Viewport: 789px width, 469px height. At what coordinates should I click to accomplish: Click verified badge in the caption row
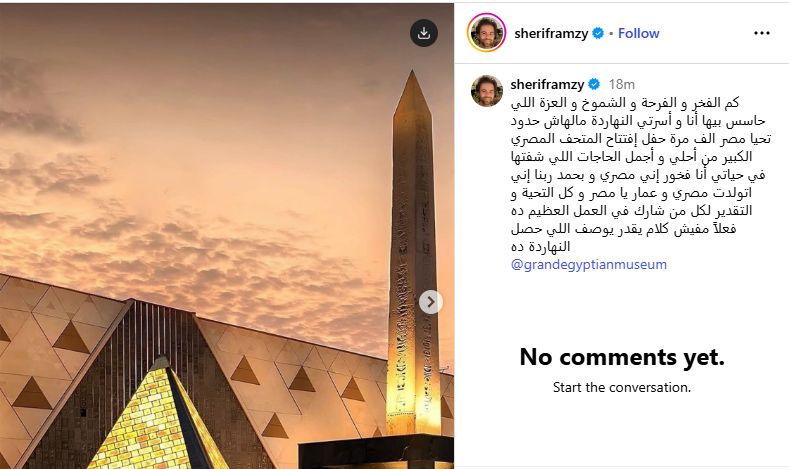[593, 84]
